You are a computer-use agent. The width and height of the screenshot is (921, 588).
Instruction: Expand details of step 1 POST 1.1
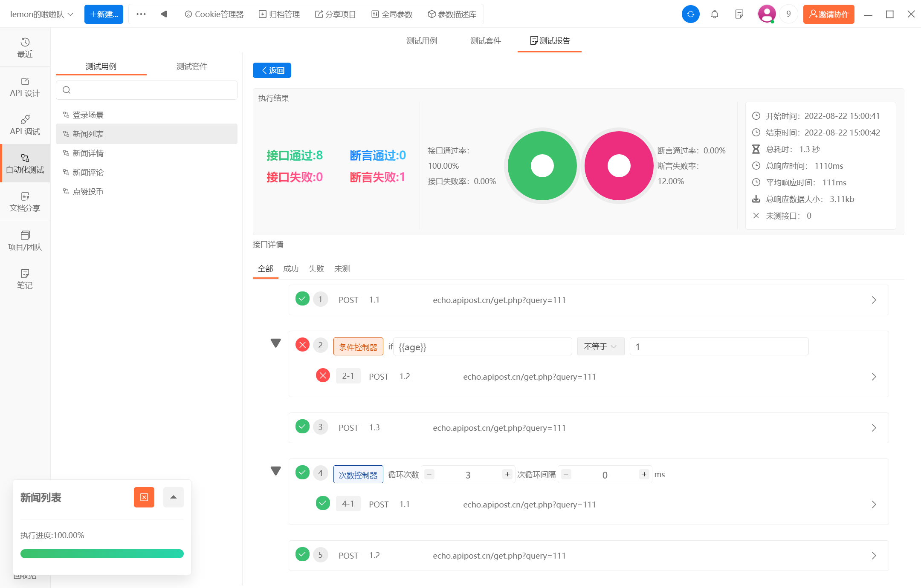pos(874,300)
